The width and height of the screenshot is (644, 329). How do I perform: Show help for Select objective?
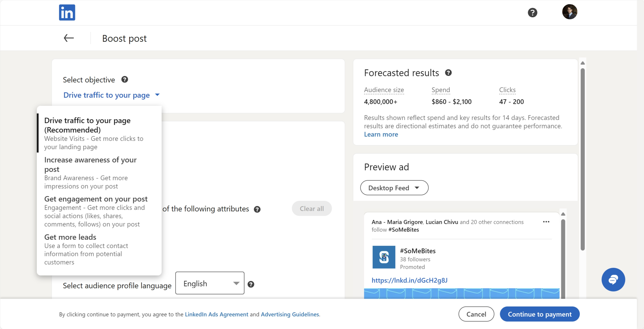[124, 79]
